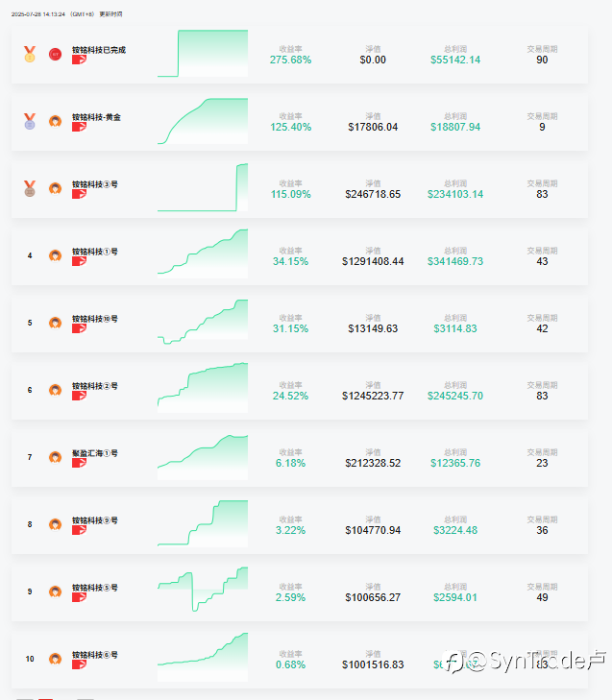Click the red badge under 铵铭科技⑨号
612x700 pixels.
(x=78, y=530)
